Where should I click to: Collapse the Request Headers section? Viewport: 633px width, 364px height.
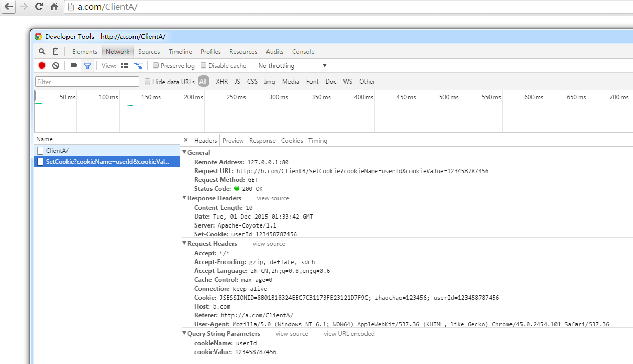[x=184, y=244]
